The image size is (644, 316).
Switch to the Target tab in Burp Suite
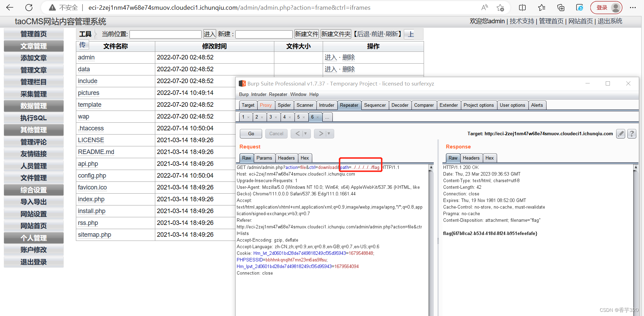(248, 105)
